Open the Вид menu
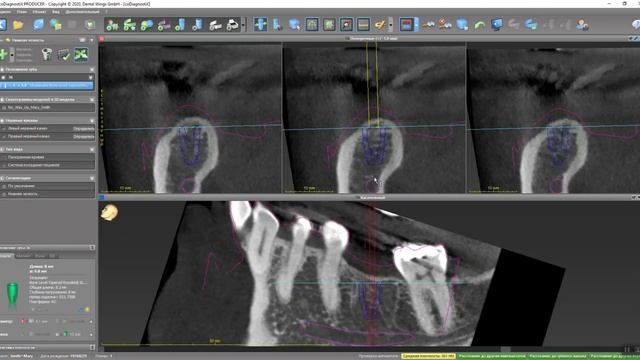Screen dimensions: 640x360 [x=56, y=11]
